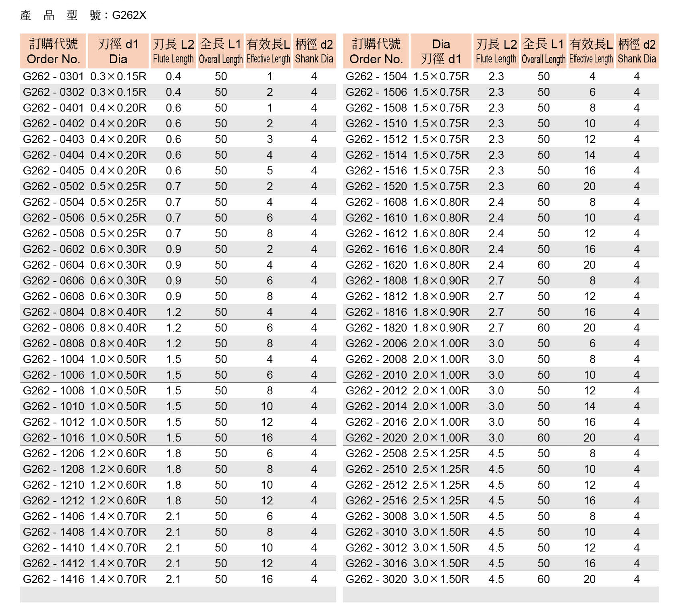Select order number G262 - 1620
This screenshot has height=616, width=675.
pyautogui.click(x=376, y=265)
